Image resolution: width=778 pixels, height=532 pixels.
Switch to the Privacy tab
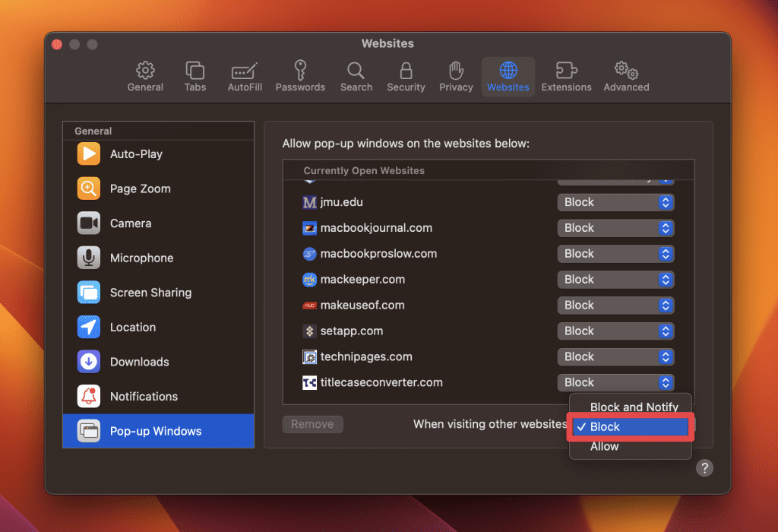[456, 75]
